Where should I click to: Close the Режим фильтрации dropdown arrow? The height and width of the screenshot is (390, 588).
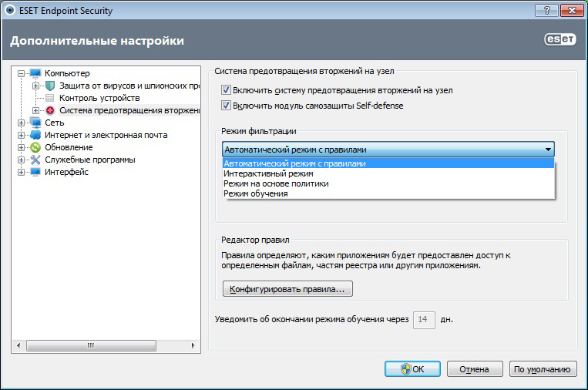pos(548,150)
